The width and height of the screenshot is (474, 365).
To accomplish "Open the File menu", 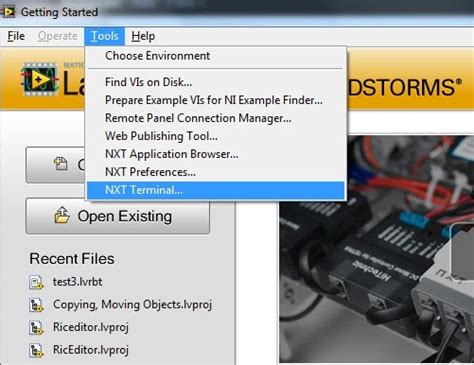I will click(x=16, y=36).
